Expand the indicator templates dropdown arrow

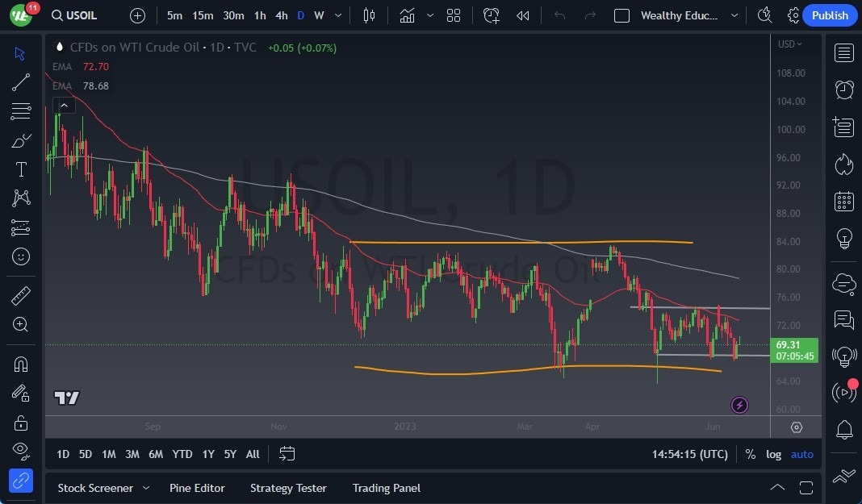430,15
